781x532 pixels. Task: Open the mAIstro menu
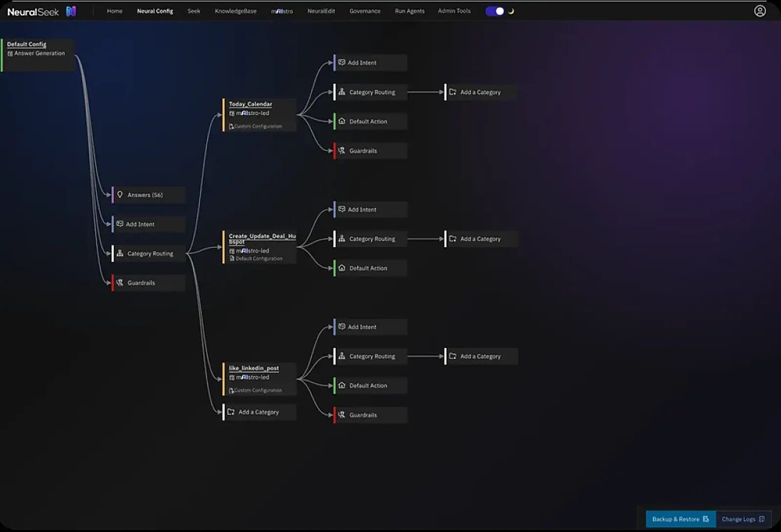tap(282, 11)
